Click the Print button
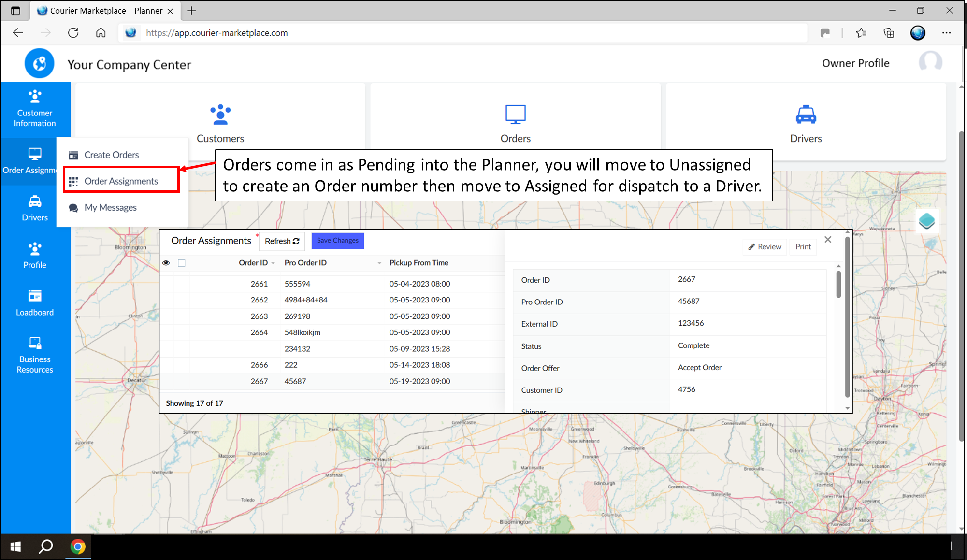 [803, 247]
